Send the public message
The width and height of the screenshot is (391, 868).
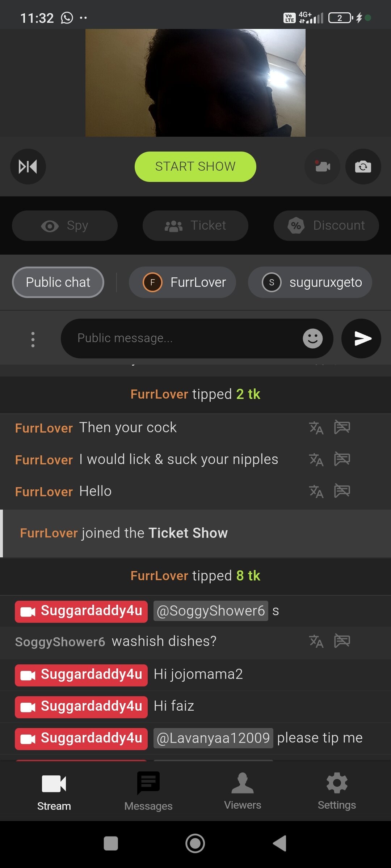point(361,339)
